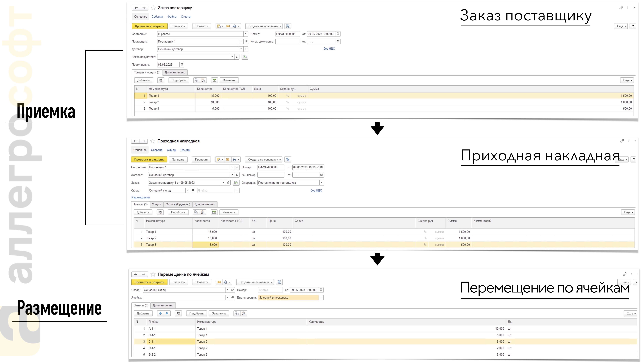Click Ячейка input field in Перемещение по ячейкам
This screenshot has height=362, width=644.
tap(184, 298)
